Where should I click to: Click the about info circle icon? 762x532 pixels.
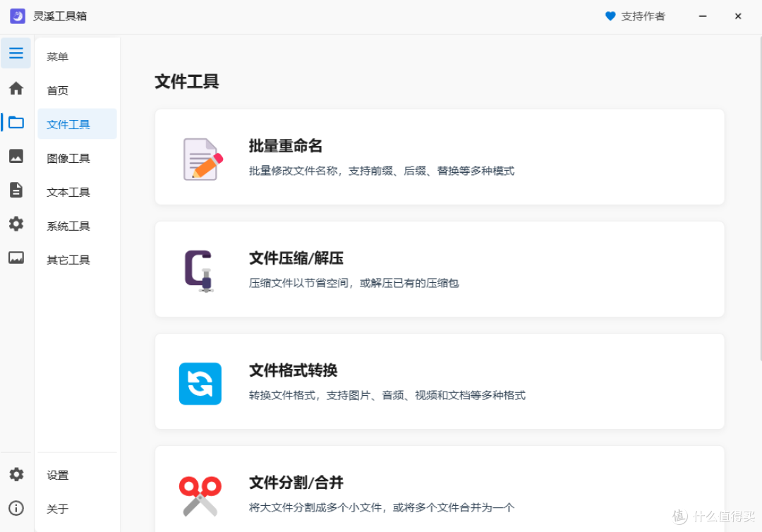[x=16, y=508]
